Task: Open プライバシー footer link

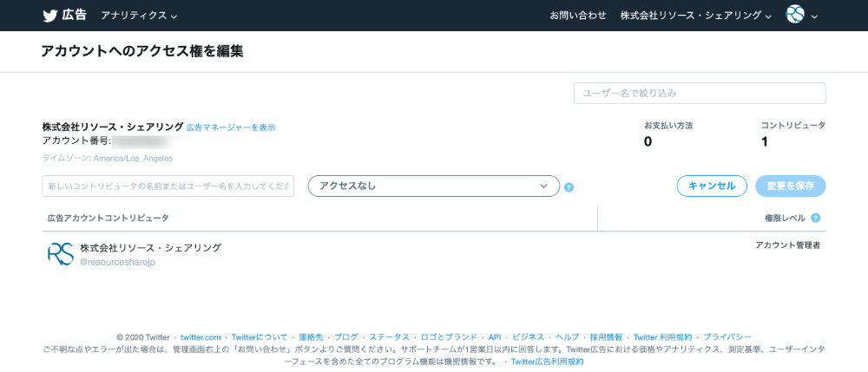Action: 727,337
